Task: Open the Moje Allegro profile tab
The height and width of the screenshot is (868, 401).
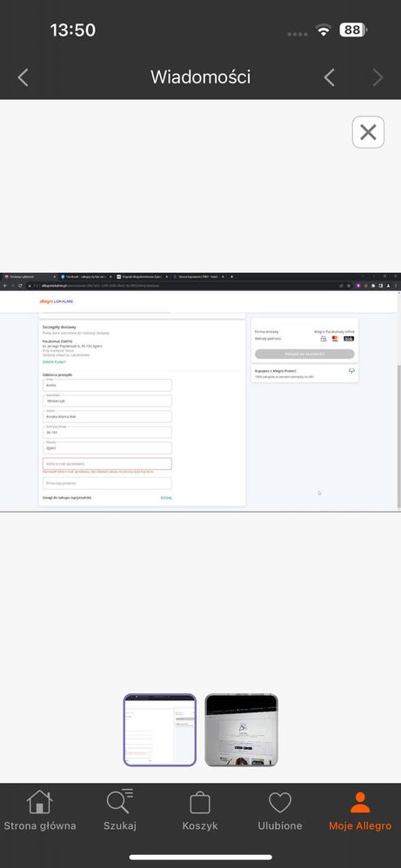Action: (360, 811)
